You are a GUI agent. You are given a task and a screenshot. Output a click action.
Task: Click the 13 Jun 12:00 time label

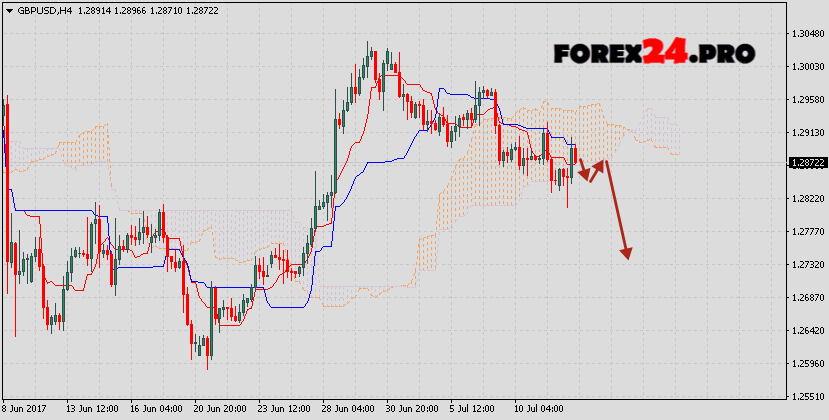coord(93,409)
